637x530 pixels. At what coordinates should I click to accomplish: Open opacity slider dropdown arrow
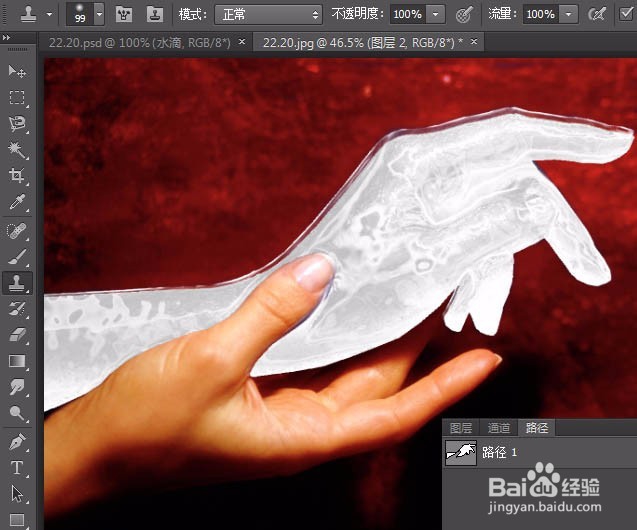point(436,15)
